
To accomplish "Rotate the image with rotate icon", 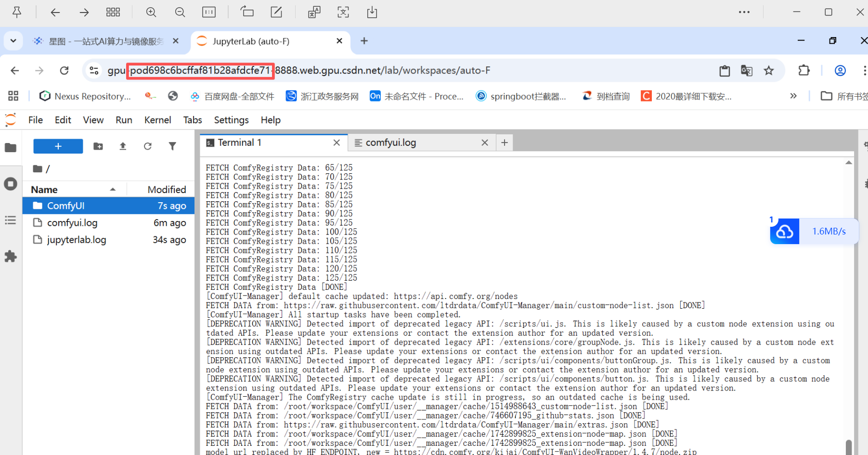I will click(x=247, y=12).
